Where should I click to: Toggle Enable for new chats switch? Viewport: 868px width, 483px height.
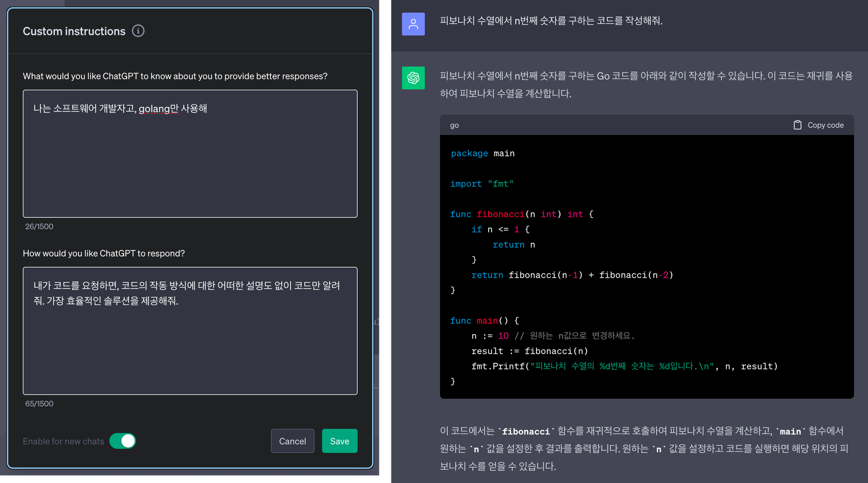pyautogui.click(x=123, y=441)
